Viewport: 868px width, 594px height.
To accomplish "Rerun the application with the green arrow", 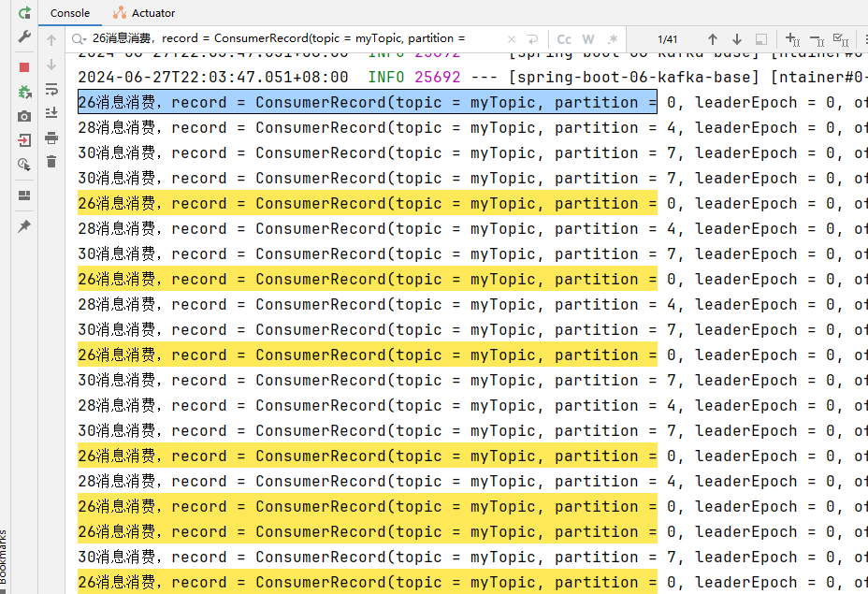I will coord(24,13).
